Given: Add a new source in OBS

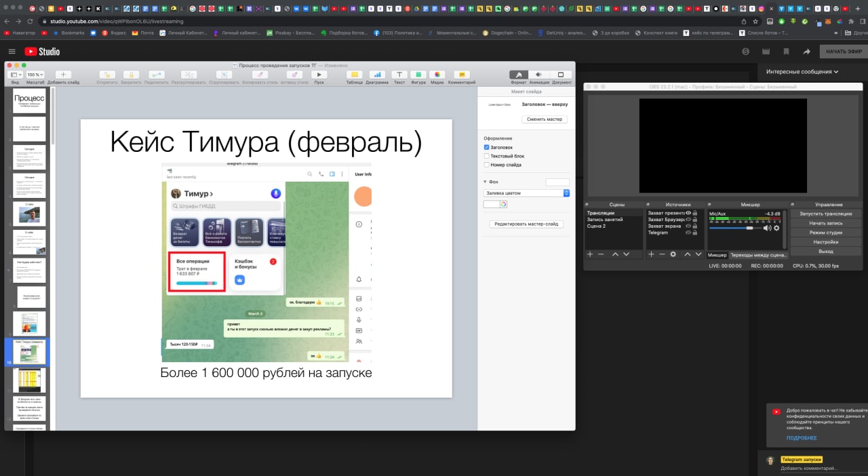Looking at the screenshot, I should click(x=651, y=254).
